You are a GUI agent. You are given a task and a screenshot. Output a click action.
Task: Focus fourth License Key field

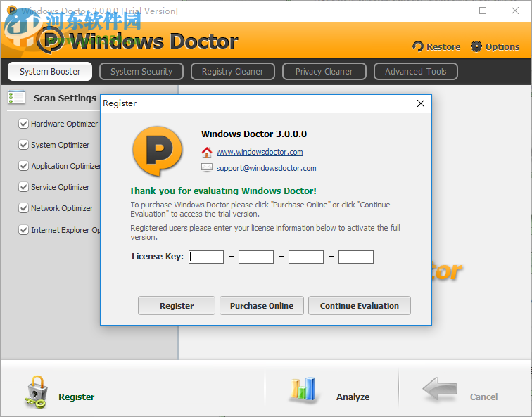point(356,257)
